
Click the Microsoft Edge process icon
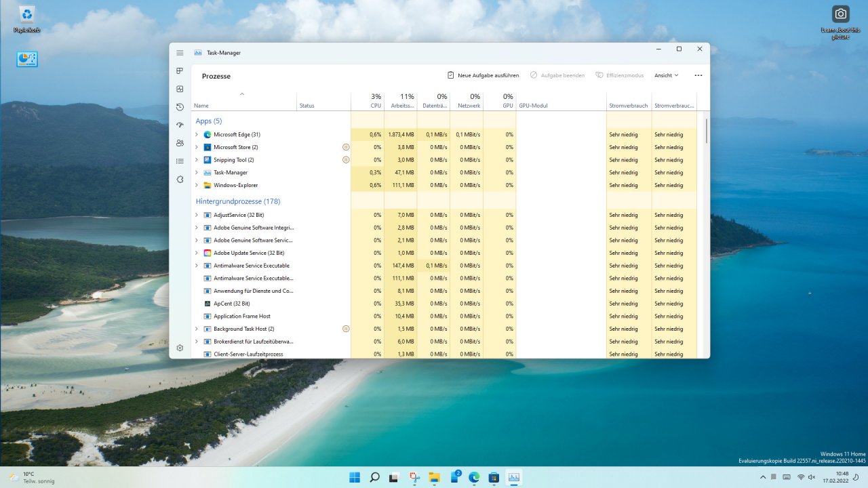pyautogui.click(x=208, y=134)
